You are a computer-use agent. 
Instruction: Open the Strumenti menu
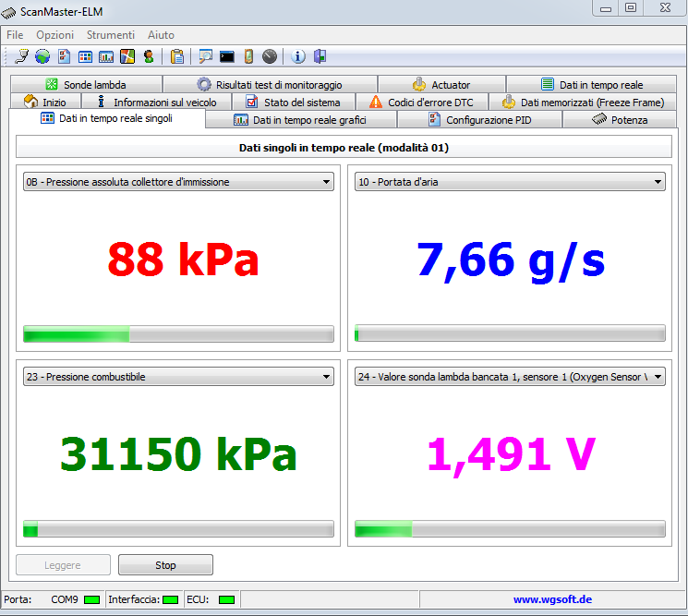(x=110, y=35)
